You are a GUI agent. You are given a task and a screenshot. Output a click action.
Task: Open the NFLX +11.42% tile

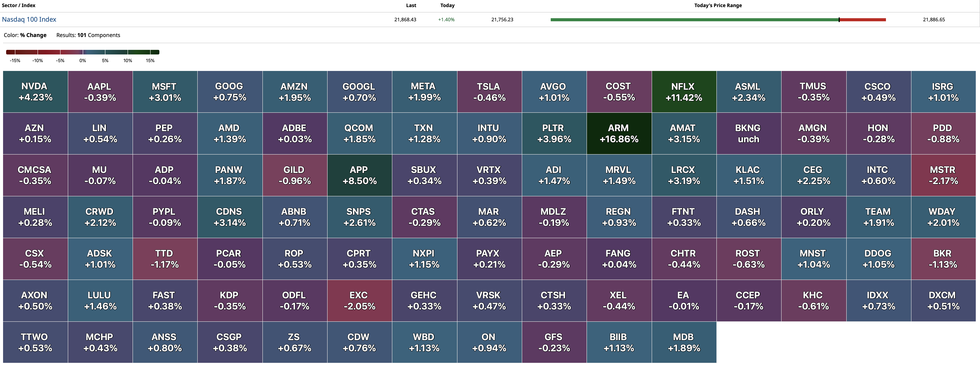click(684, 92)
